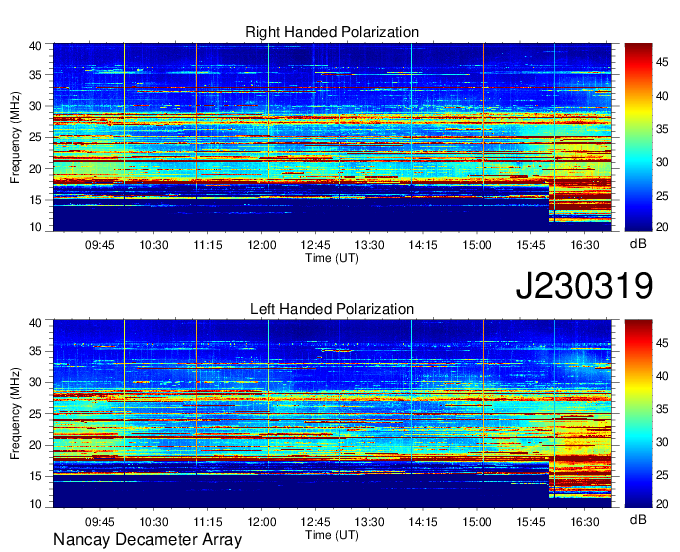Select the J230319 observation label
680x552 pixels.
tap(584, 286)
